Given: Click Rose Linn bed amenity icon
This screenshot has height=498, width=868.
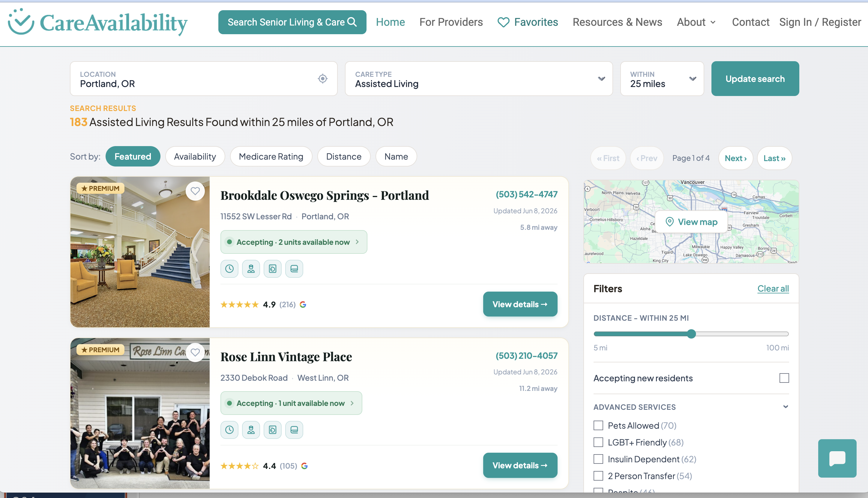Looking at the screenshot, I should pos(294,430).
